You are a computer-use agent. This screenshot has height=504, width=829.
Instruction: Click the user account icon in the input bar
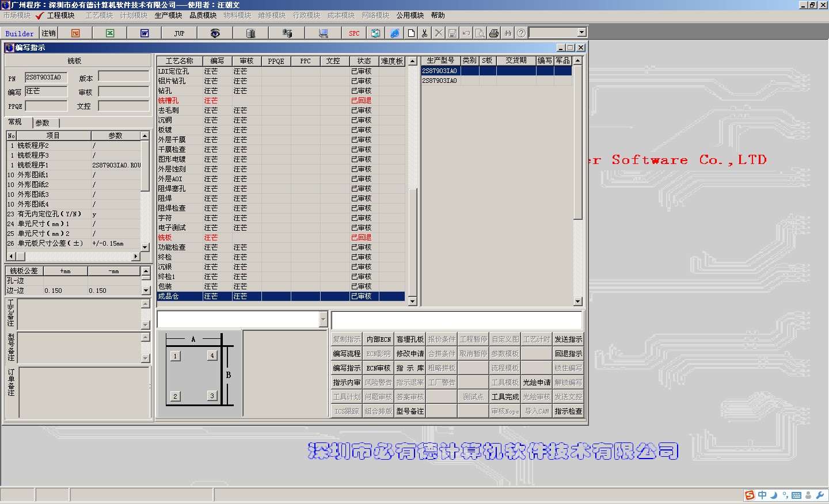pos(808,495)
